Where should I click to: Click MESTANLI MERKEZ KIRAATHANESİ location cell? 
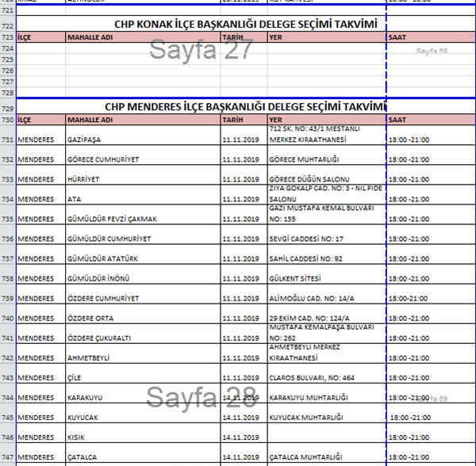327,135
